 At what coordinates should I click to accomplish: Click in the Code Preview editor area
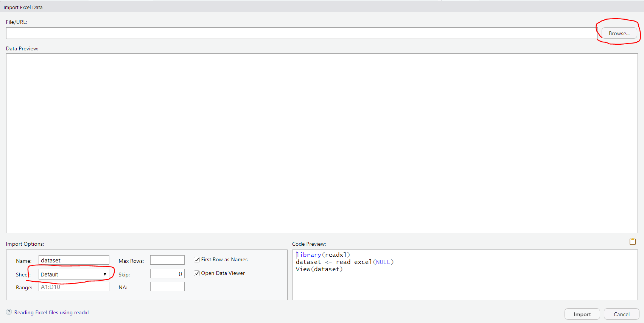tap(465, 275)
